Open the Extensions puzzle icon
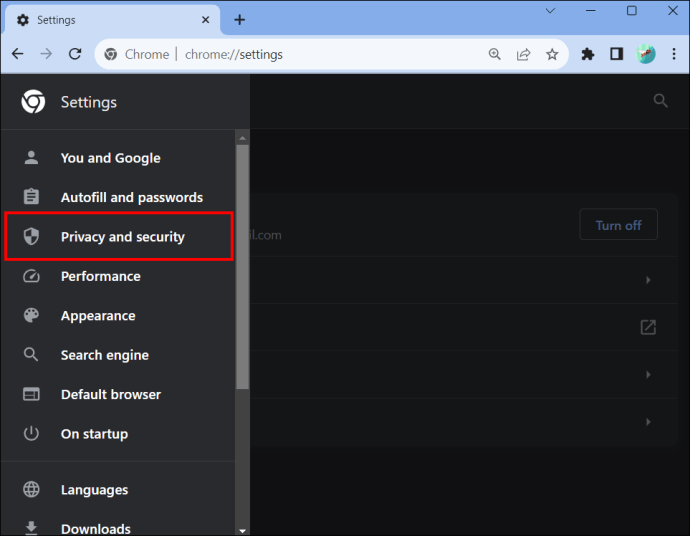 pyautogui.click(x=587, y=54)
